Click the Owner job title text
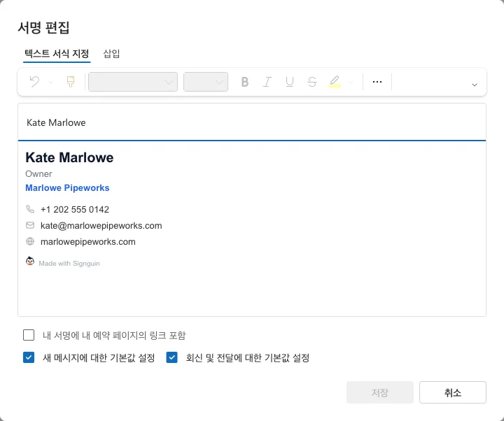504x421 pixels. click(x=38, y=173)
